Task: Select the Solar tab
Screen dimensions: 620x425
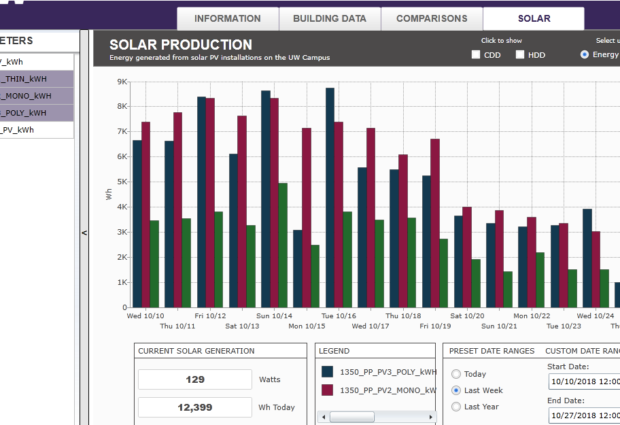Action: click(x=533, y=19)
